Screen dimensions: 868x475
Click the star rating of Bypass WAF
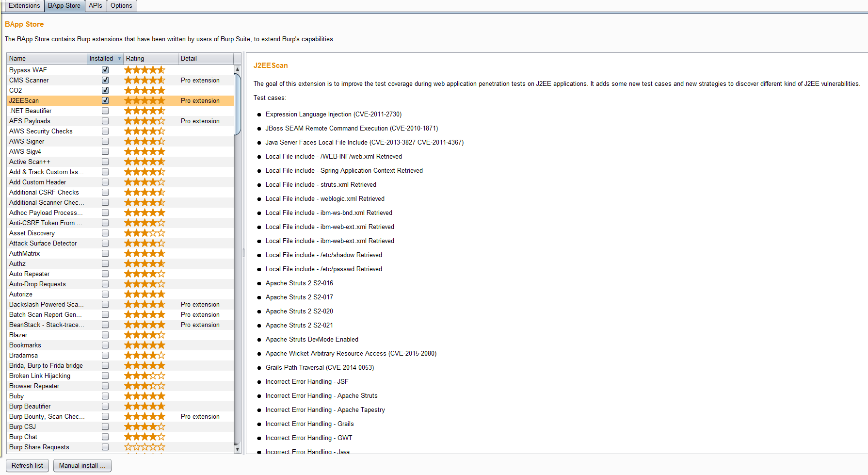tap(145, 70)
